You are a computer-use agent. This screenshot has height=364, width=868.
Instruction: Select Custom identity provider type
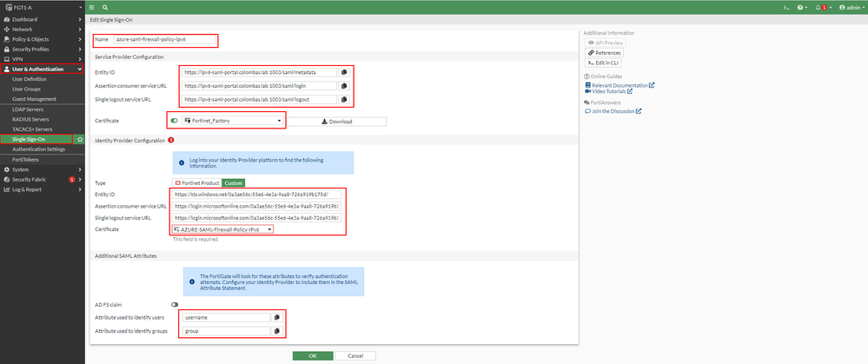(x=233, y=182)
